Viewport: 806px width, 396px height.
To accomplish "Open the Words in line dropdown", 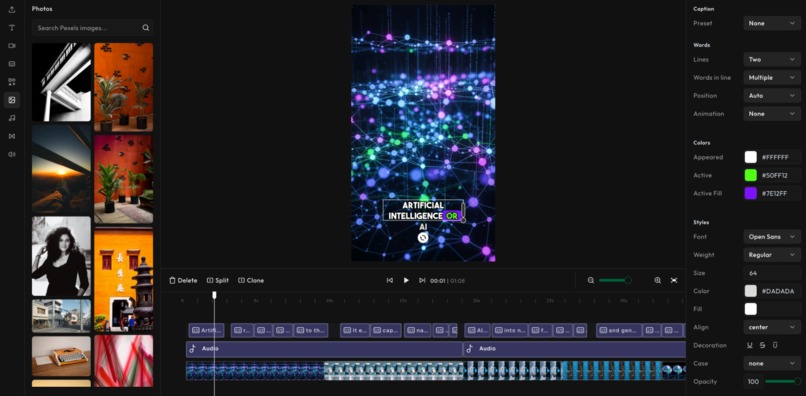I will (x=772, y=77).
